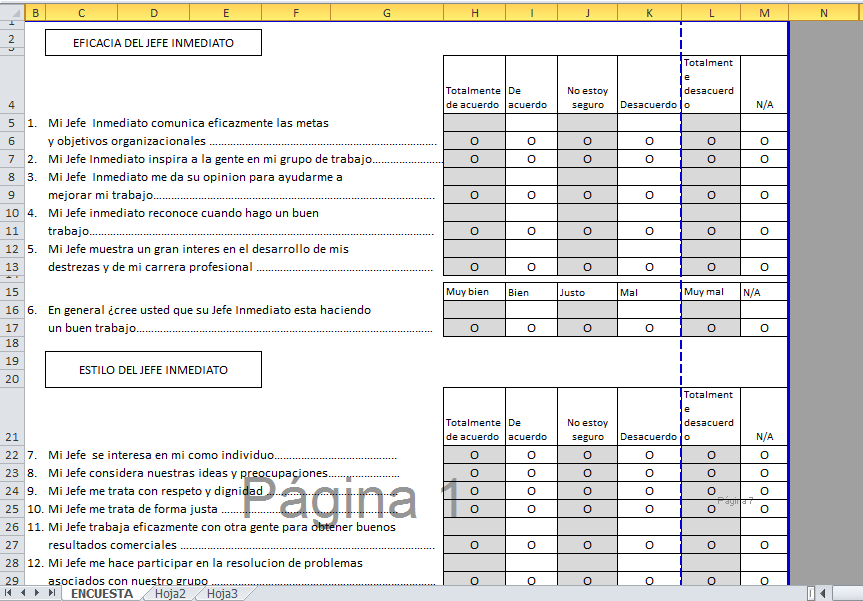Click 'Desacuerdo' header in ESTILO section

point(649,417)
